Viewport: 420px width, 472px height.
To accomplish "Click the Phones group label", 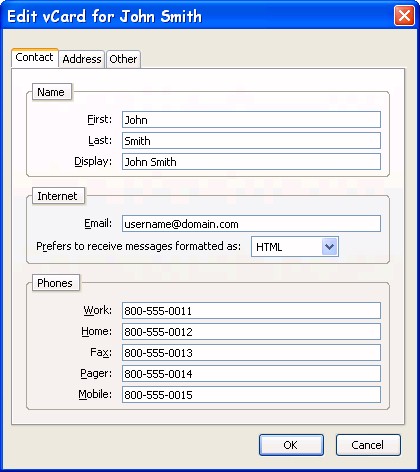I will (55, 283).
